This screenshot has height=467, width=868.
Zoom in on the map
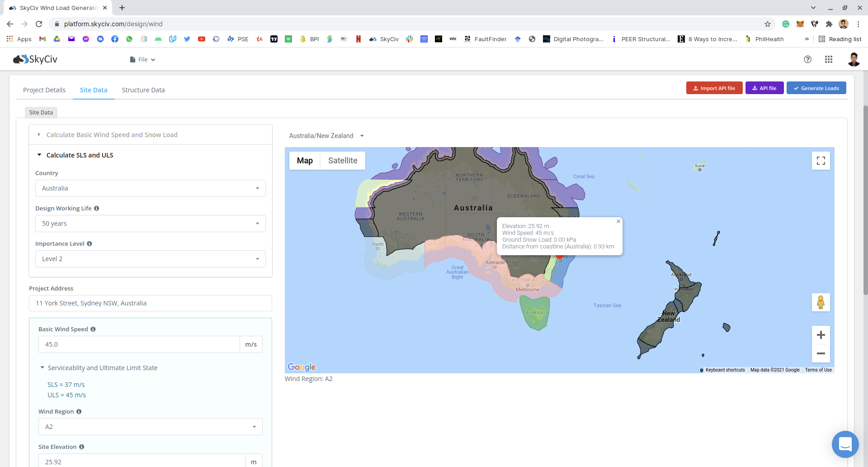coord(821,335)
